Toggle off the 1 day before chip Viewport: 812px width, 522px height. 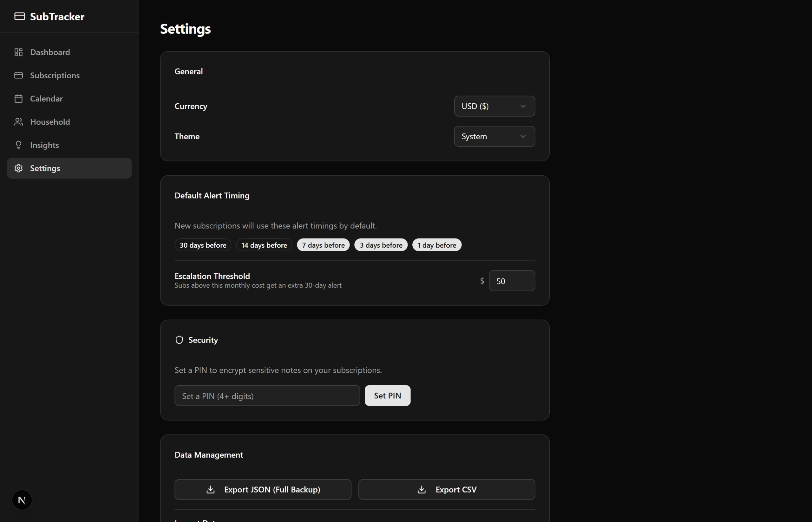tap(436, 245)
